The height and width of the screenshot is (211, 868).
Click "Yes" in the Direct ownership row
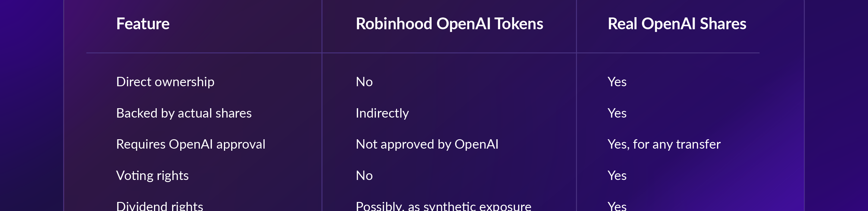pyautogui.click(x=617, y=82)
